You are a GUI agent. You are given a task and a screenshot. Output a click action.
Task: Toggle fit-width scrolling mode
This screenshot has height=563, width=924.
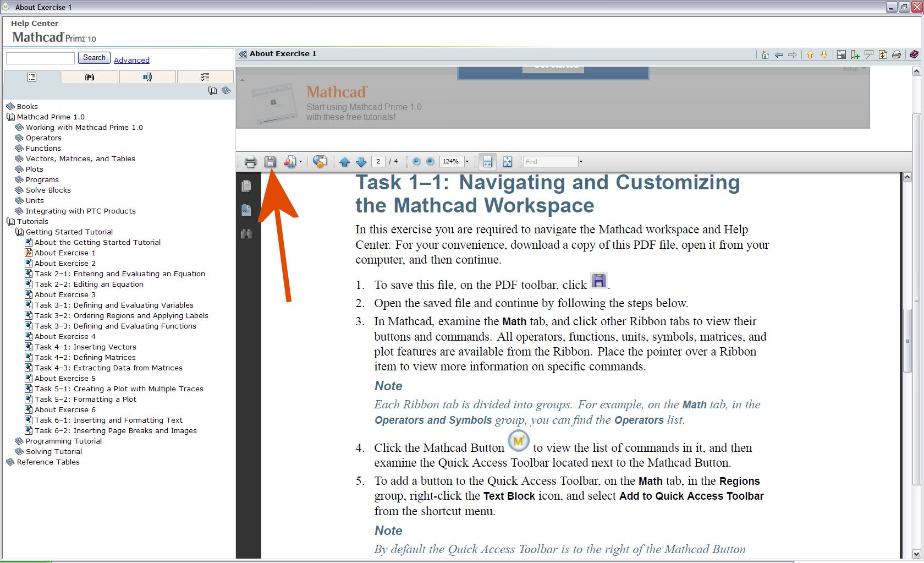click(x=487, y=162)
